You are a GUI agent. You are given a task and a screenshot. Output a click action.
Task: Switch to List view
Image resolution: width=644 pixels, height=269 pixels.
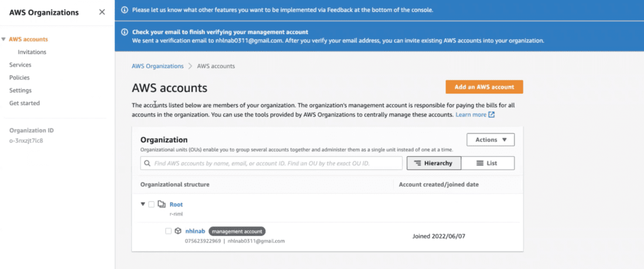(x=487, y=163)
